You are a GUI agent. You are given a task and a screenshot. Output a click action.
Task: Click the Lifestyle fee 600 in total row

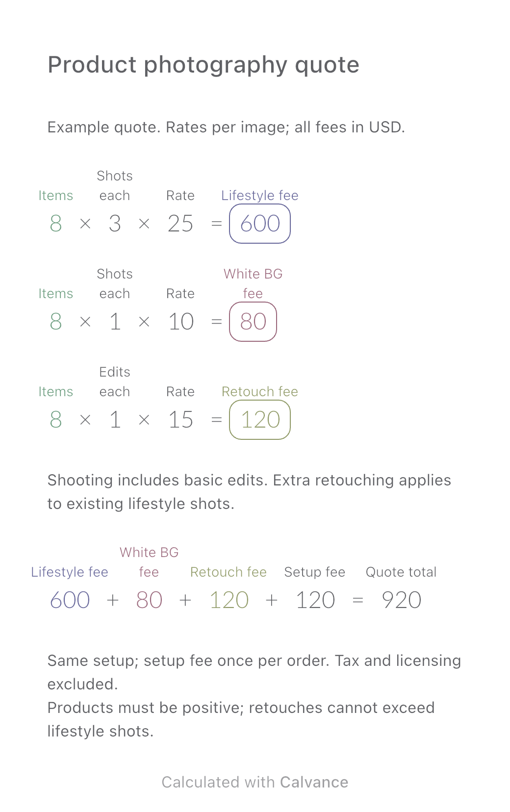coord(70,600)
